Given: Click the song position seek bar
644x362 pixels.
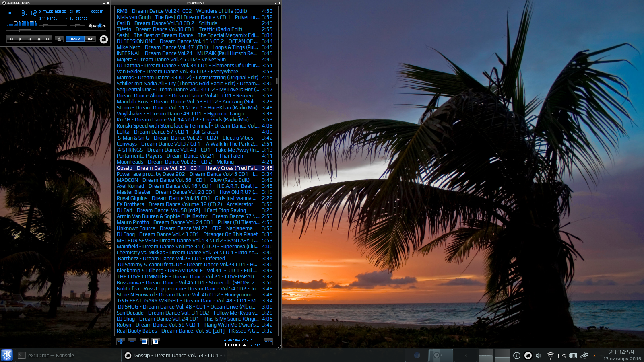Looking at the screenshot, I should tap(56, 31).
